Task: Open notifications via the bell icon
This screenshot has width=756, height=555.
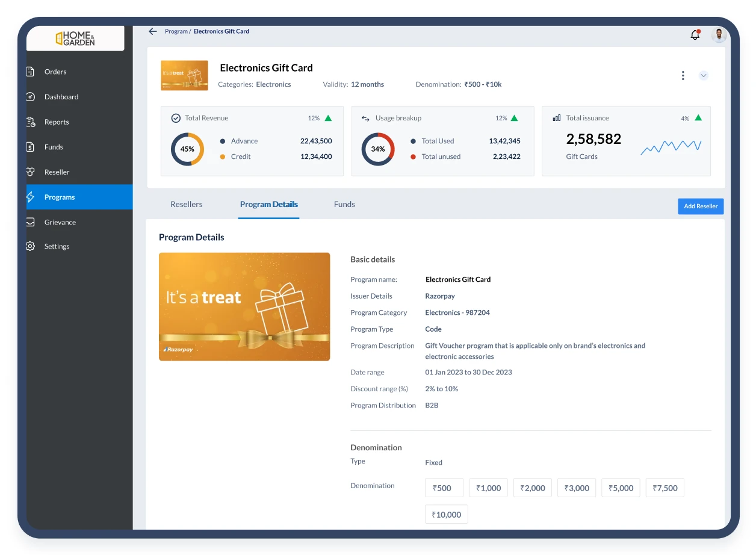Action: [x=695, y=35]
